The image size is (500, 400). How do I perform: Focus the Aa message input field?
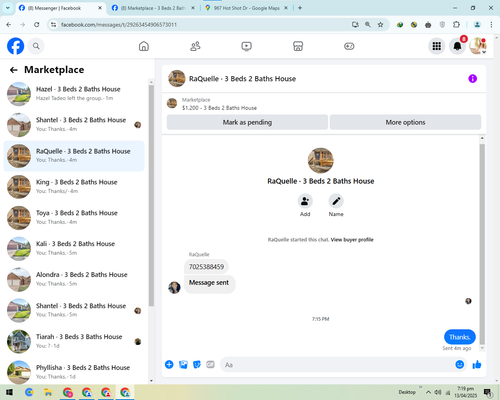tap(338, 365)
